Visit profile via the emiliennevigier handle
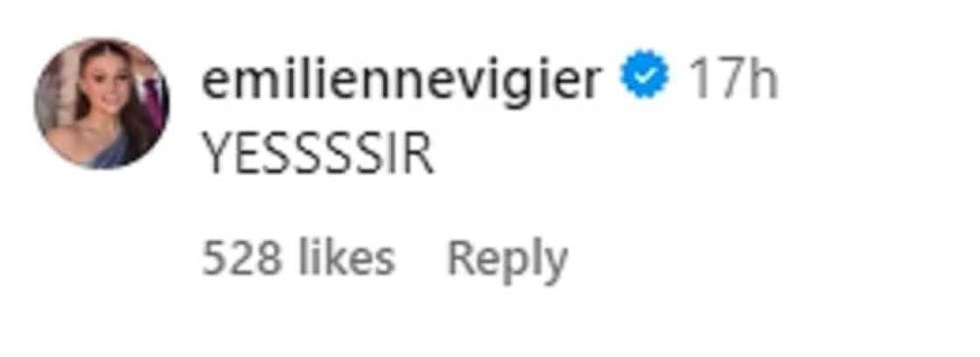 click(402, 81)
